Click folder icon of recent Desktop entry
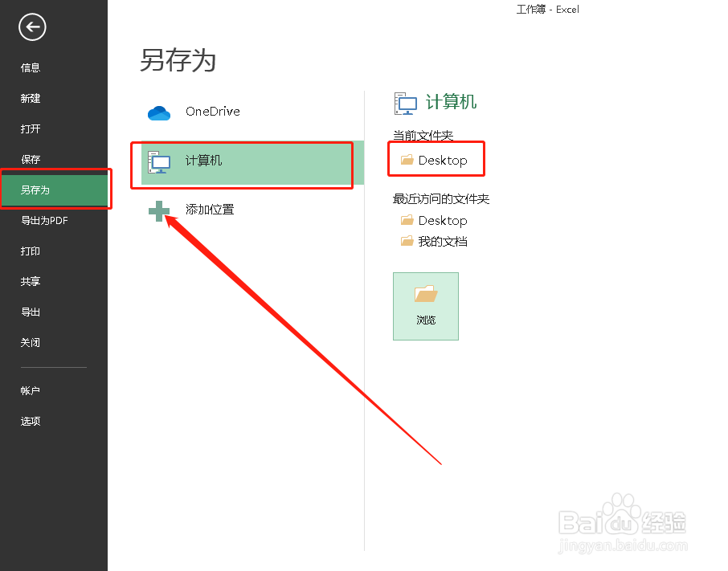Image resolution: width=728 pixels, height=571 pixels. pos(407,219)
